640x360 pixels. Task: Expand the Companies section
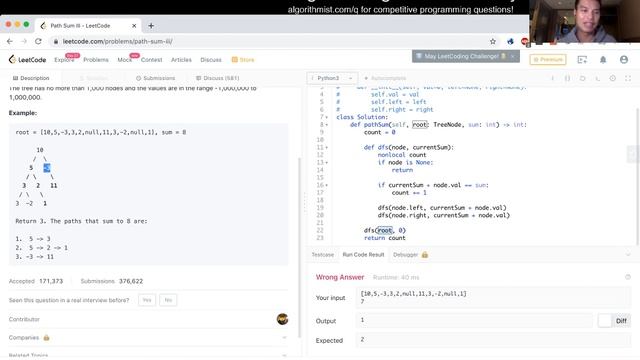point(284,338)
